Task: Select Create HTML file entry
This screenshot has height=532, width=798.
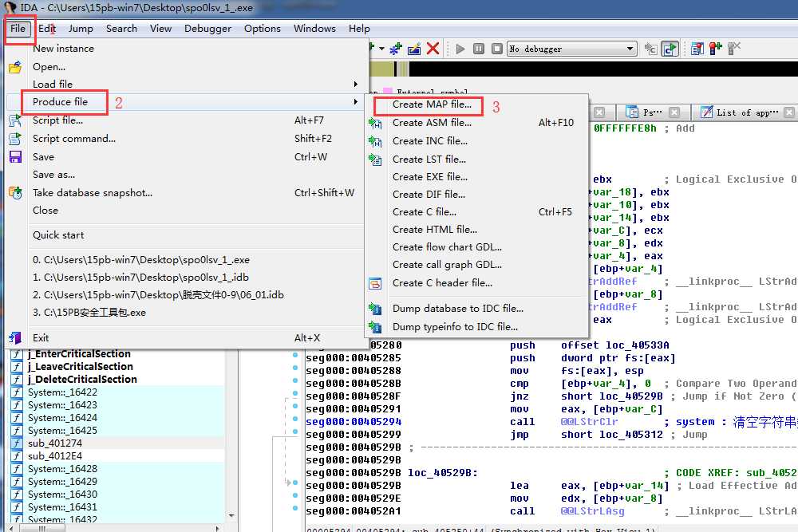Action: point(477,230)
